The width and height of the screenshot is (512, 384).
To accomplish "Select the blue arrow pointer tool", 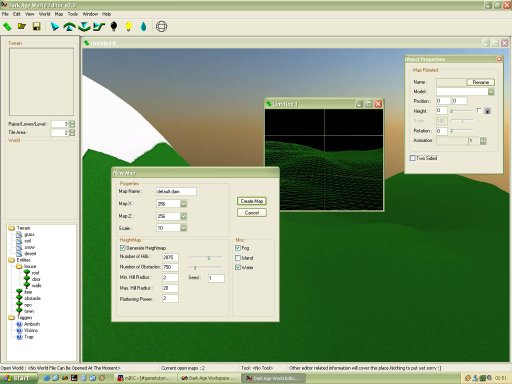I will (x=55, y=26).
